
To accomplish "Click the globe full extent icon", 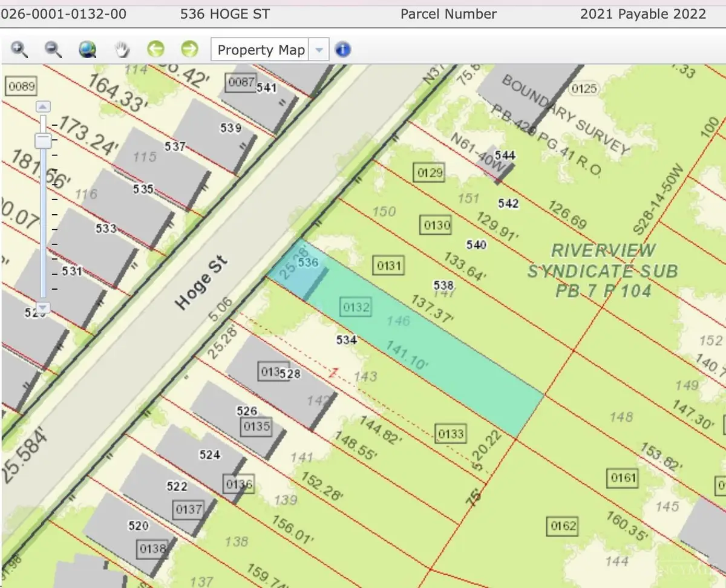I will tap(88, 50).
